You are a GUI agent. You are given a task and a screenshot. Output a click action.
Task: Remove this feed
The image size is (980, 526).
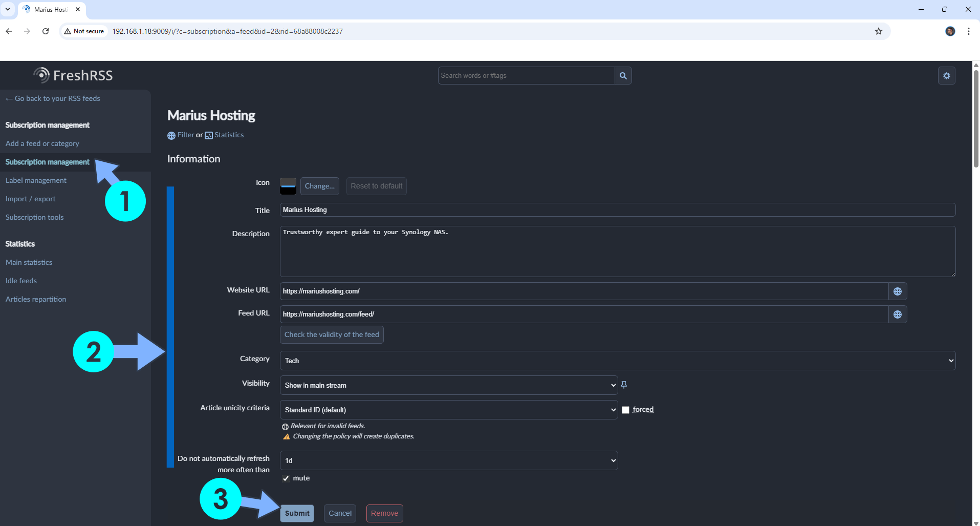point(385,513)
